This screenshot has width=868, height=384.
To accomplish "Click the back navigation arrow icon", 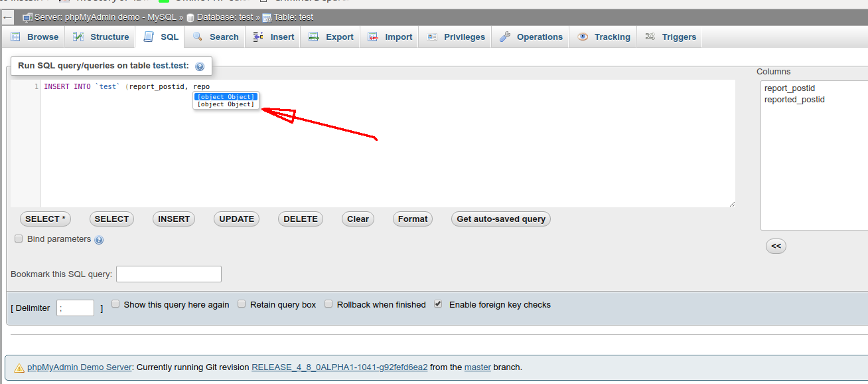I will point(7,17).
